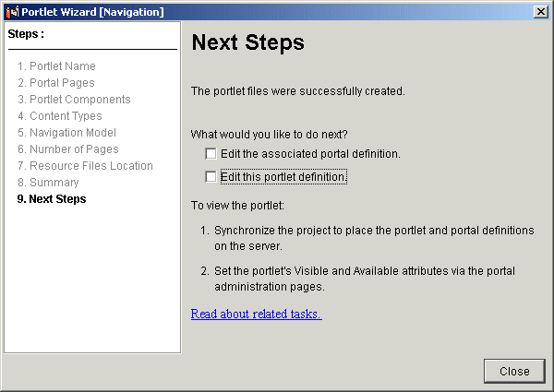554x392 pixels.
Task: Check 'Edit this portlet definition'
Action: [211, 177]
